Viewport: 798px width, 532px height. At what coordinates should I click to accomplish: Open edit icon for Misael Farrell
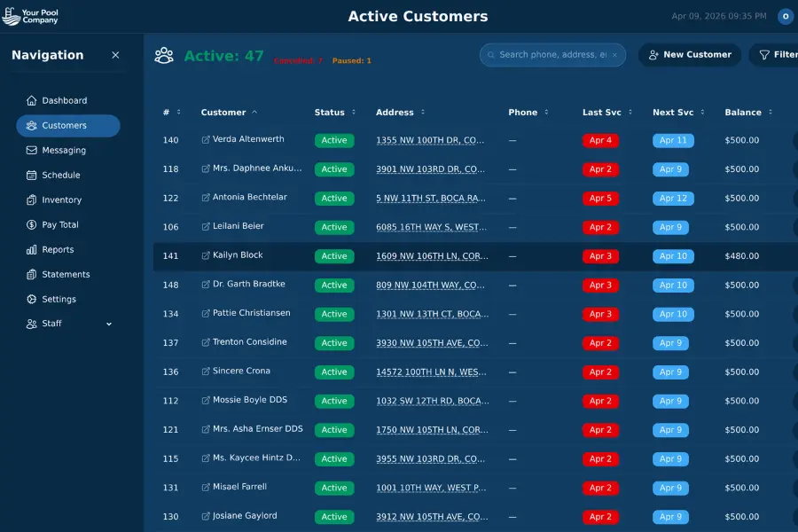point(206,487)
